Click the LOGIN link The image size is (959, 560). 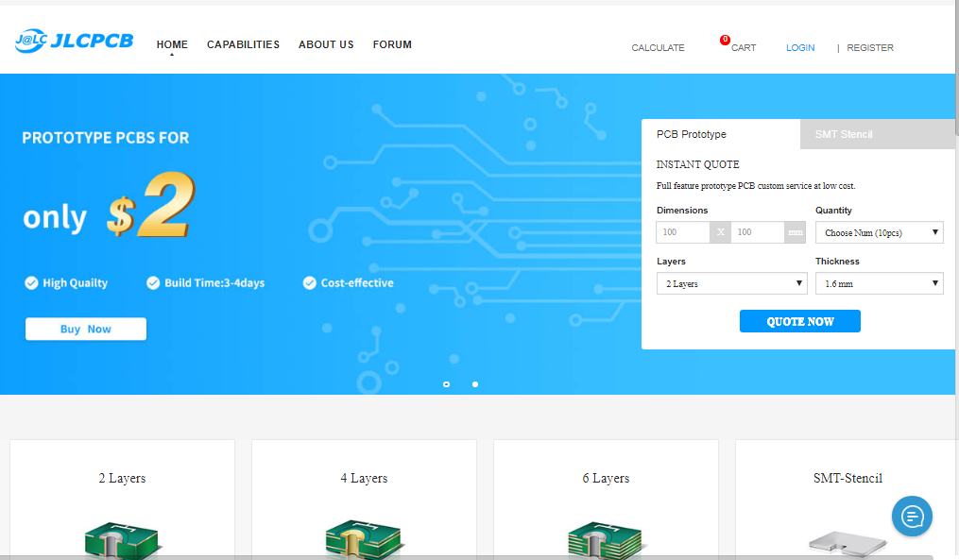pos(800,47)
